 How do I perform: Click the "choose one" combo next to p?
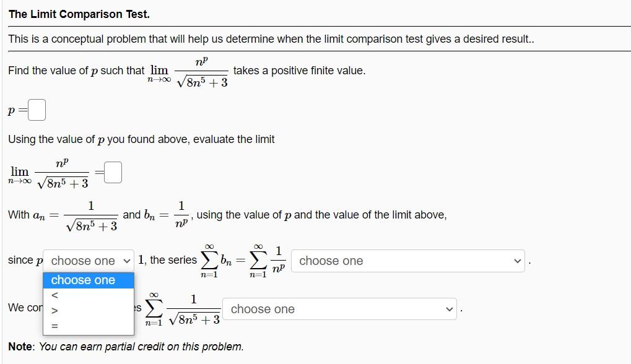(87, 261)
